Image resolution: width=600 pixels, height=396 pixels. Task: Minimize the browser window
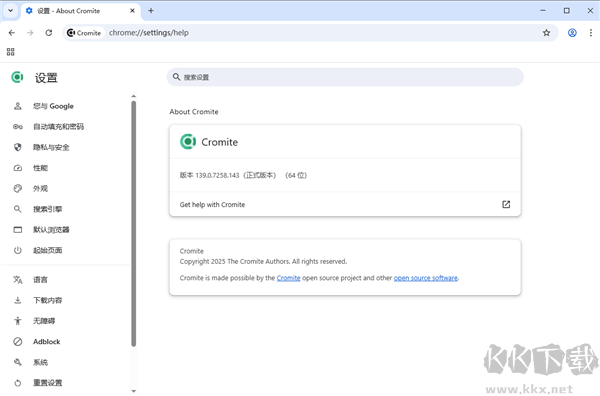[x=543, y=11]
